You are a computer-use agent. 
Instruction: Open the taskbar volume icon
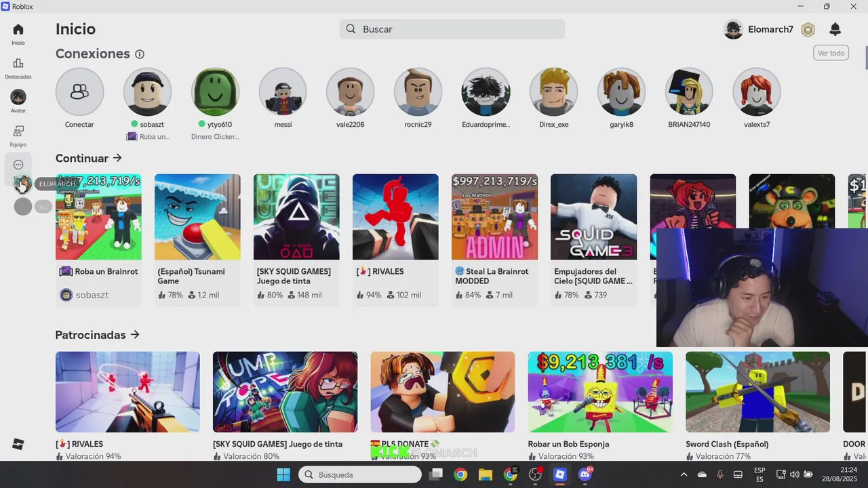(794, 474)
